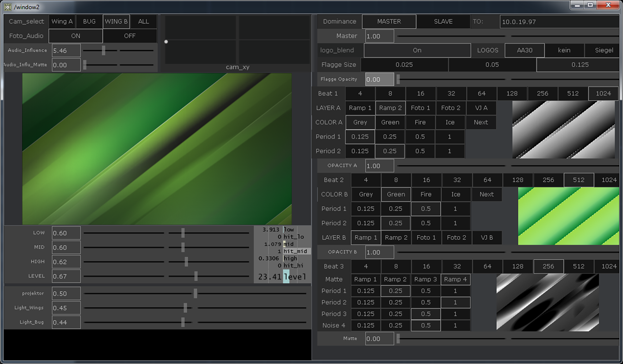Set Flagge Size to 0.05
Viewport: 623px width, 364px height.
[x=492, y=65]
